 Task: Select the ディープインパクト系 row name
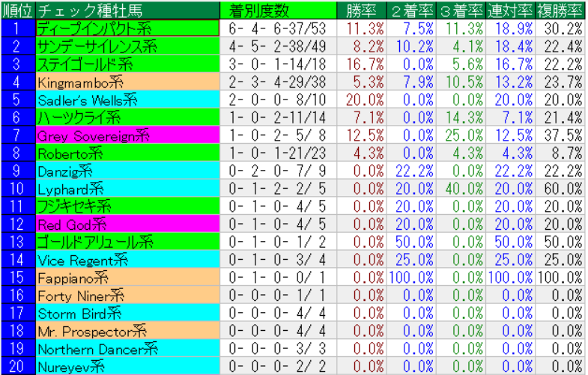pos(127,28)
